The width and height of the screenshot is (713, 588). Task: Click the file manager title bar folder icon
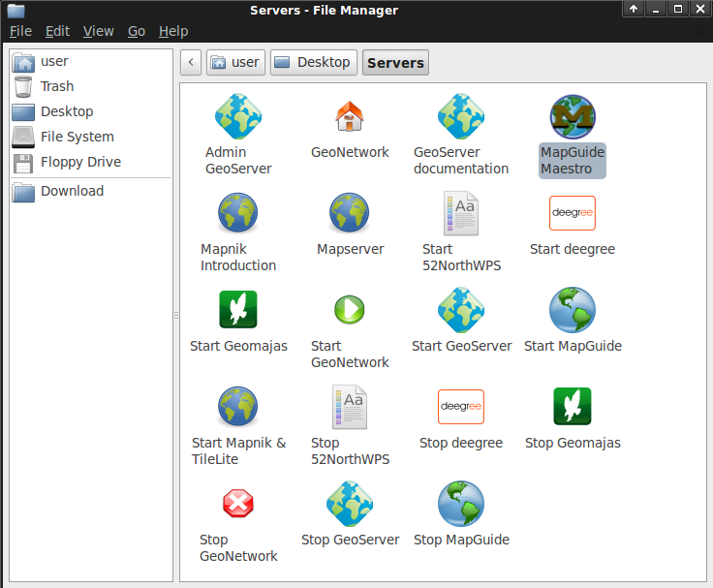click(x=15, y=11)
